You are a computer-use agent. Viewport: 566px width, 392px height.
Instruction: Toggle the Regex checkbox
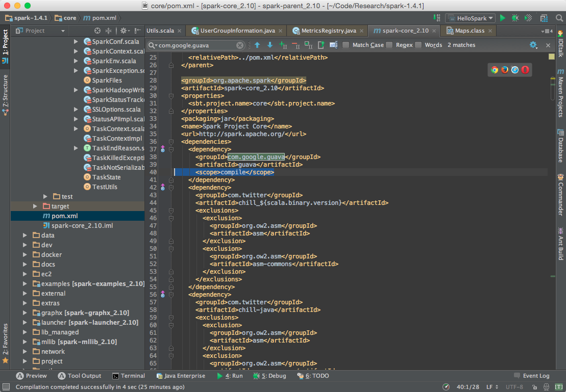click(389, 45)
